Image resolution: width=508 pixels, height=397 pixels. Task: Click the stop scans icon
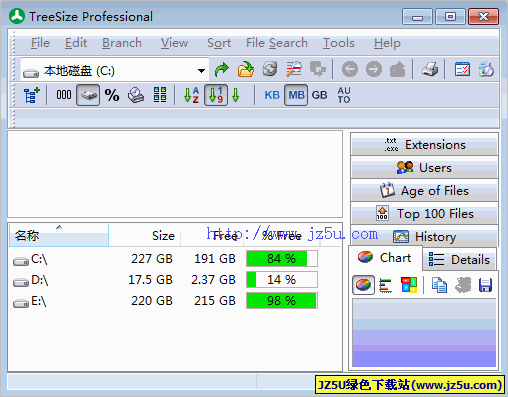pyautogui.click(x=318, y=69)
